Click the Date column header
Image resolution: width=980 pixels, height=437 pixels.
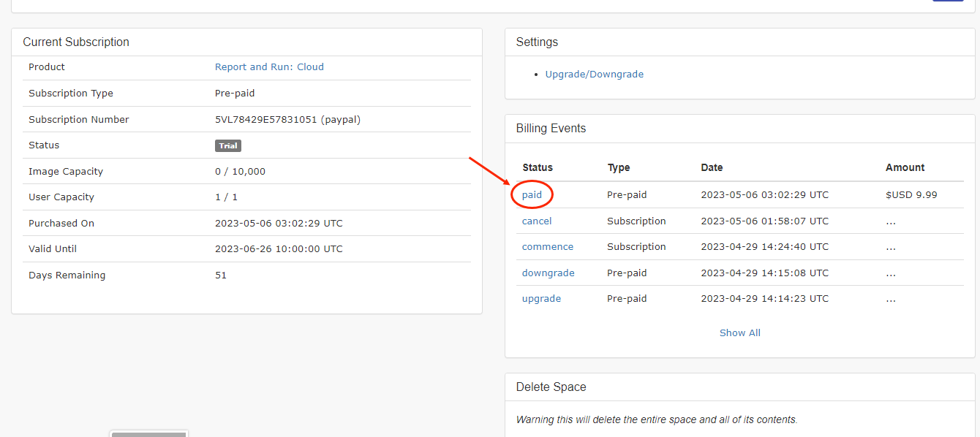(x=711, y=167)
